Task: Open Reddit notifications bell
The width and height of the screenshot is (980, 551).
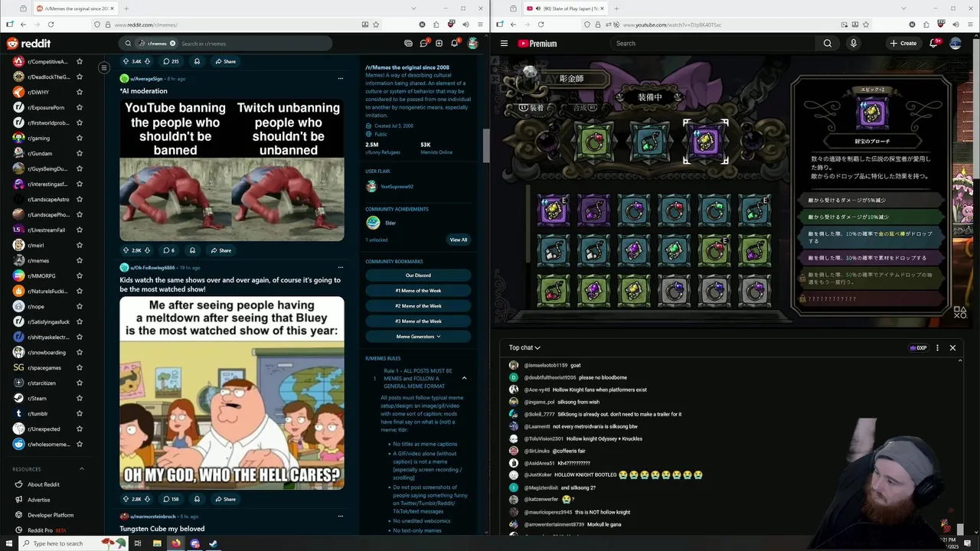Action: [x=454, y=44]
